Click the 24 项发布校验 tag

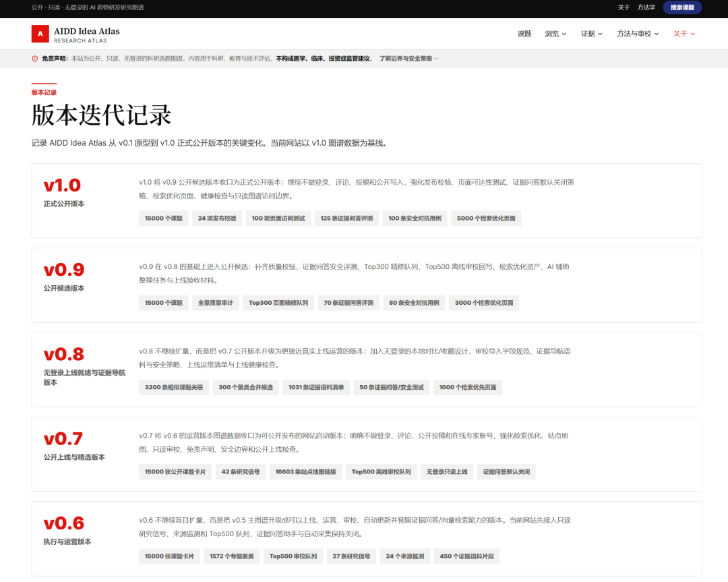coord(217,219)
